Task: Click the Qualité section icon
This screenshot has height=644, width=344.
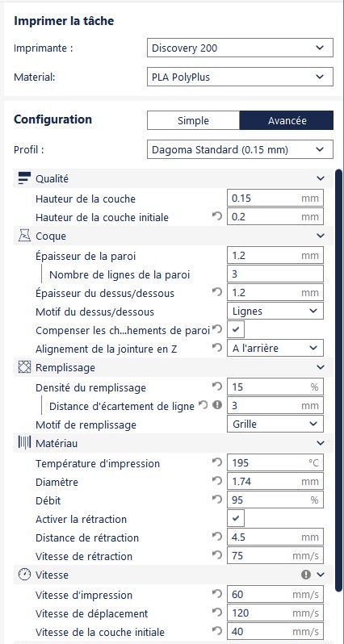Action: click(25, 178)
